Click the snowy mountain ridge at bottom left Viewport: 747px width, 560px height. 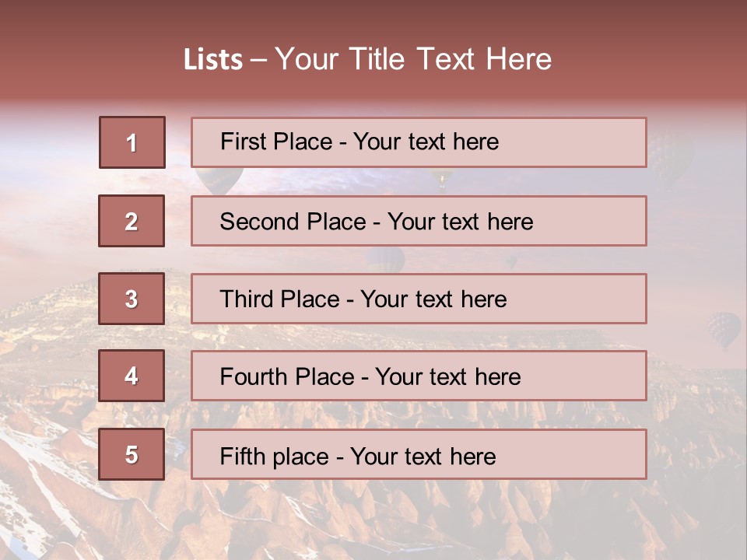point(47,482)
